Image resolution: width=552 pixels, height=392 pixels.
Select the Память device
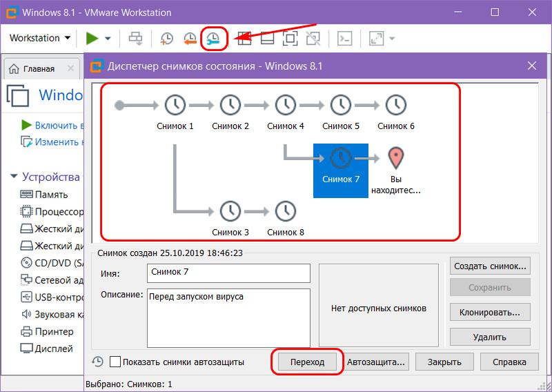click(44, 195)
